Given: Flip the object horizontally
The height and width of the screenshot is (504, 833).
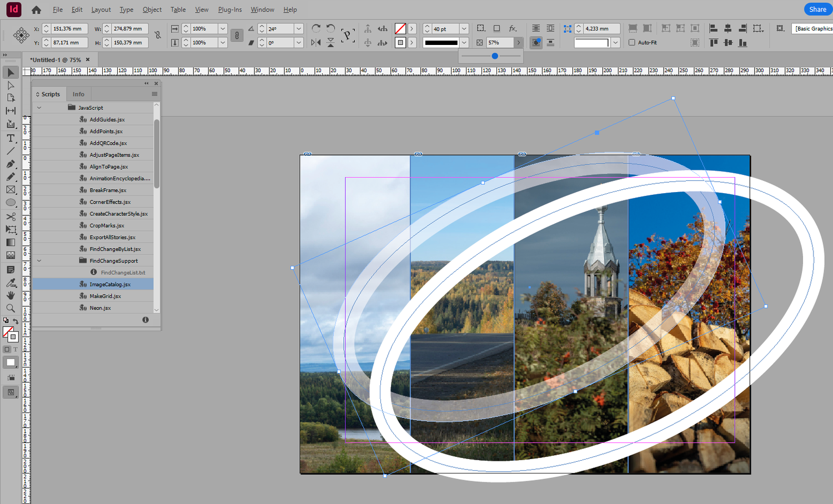Looking at the screenshot, I should pos(316,42).
